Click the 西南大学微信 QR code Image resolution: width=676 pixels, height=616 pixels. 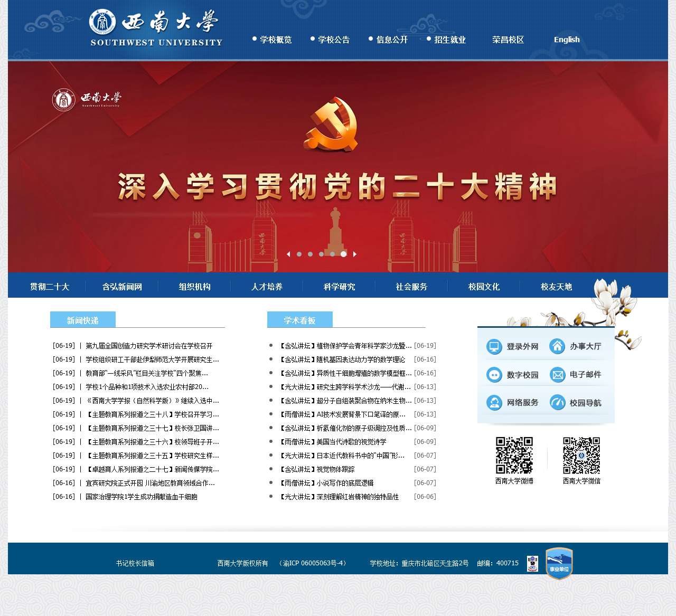pos(581,455)
